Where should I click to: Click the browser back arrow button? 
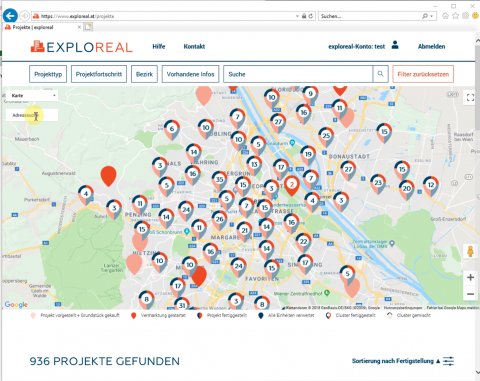coord(10,16)
